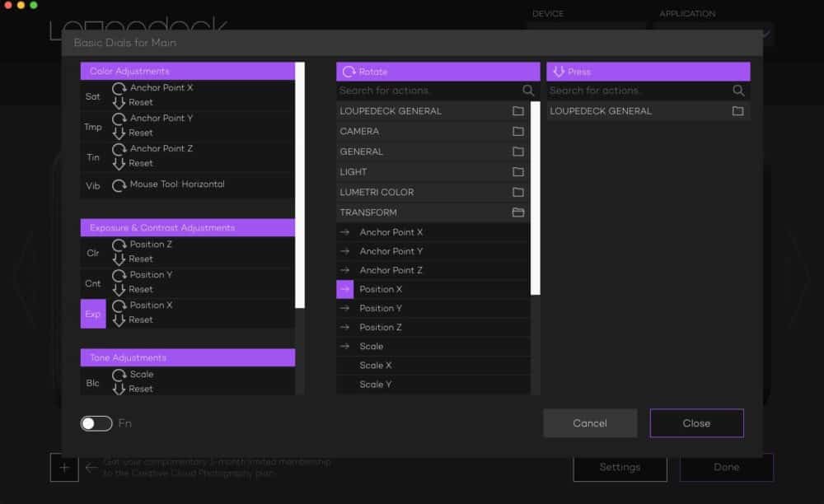Click the Rotate actions list scrollbar

536,198
